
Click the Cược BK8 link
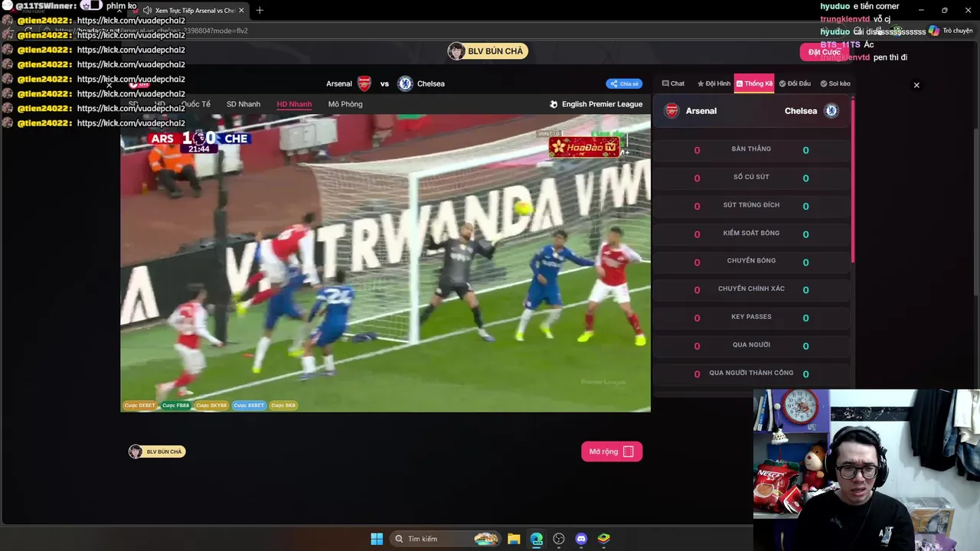[x=283, y=406]
